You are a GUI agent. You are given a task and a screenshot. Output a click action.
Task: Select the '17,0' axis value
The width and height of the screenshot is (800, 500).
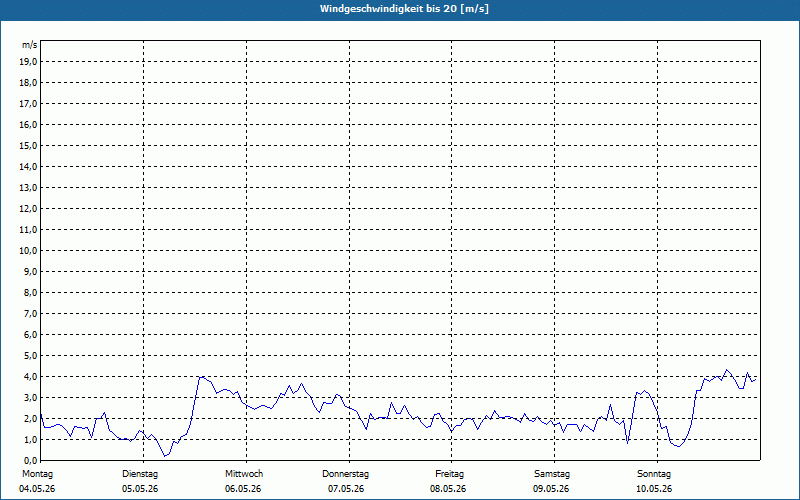pos(28,104)
